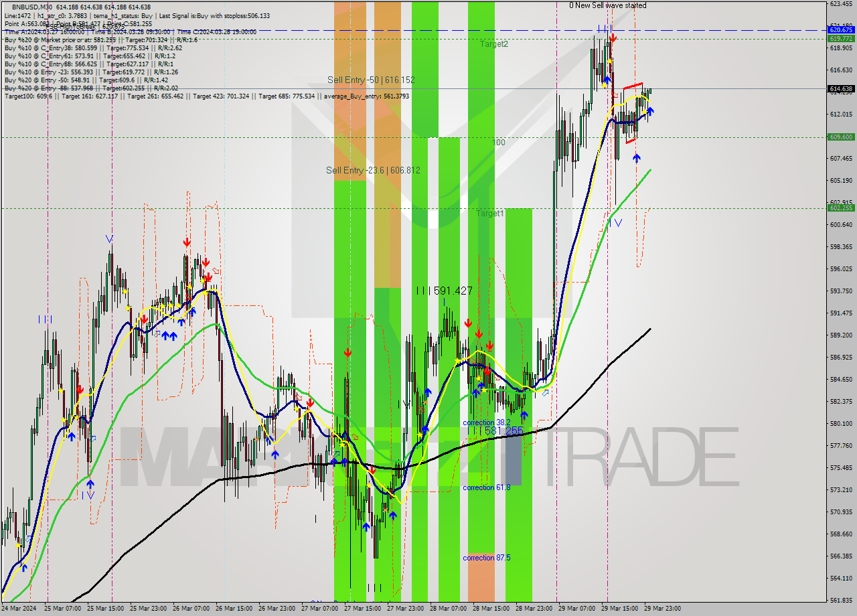Select the 'I I I 591.427' wave label
The image size is (857, 616).
coord(445,291)
